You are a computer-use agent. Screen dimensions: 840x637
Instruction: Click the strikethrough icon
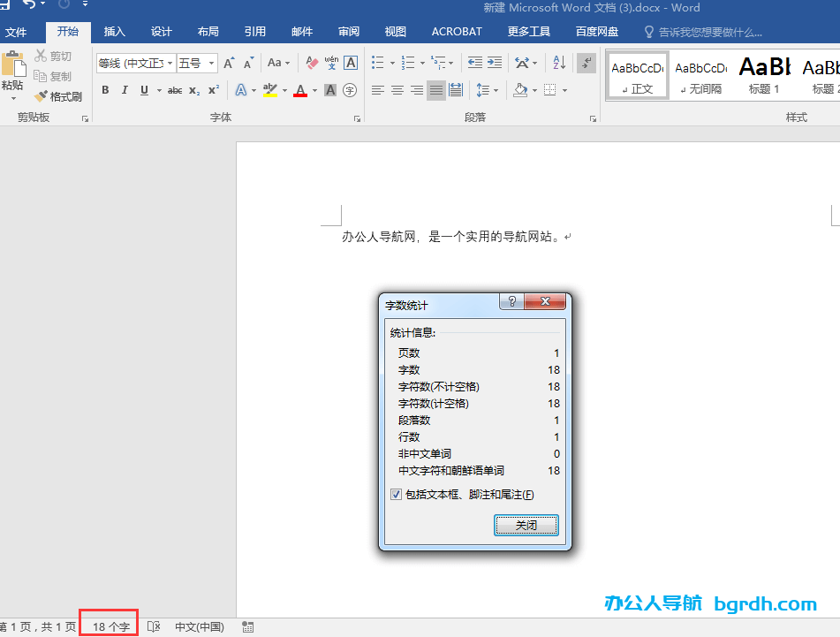[175, 90]
